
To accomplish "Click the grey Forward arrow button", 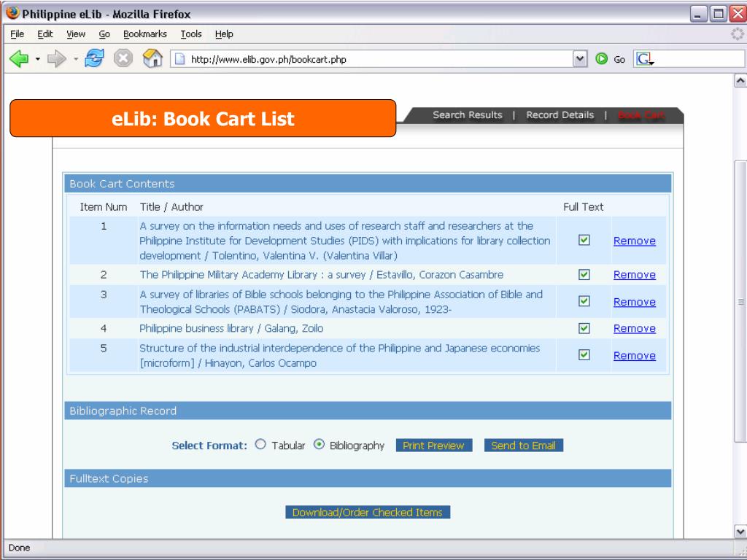I will (57, 59).
